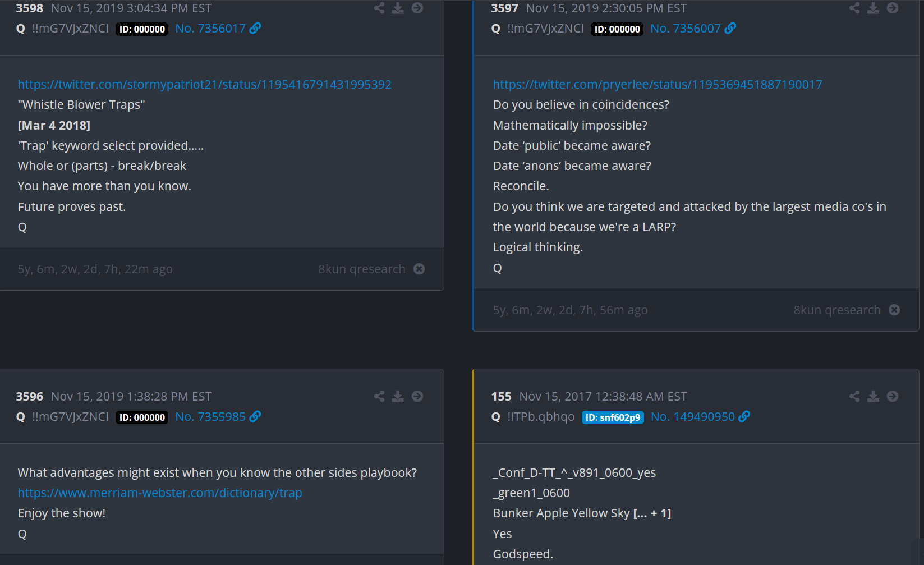Open post No. 7356017 link

pos(210,28)
